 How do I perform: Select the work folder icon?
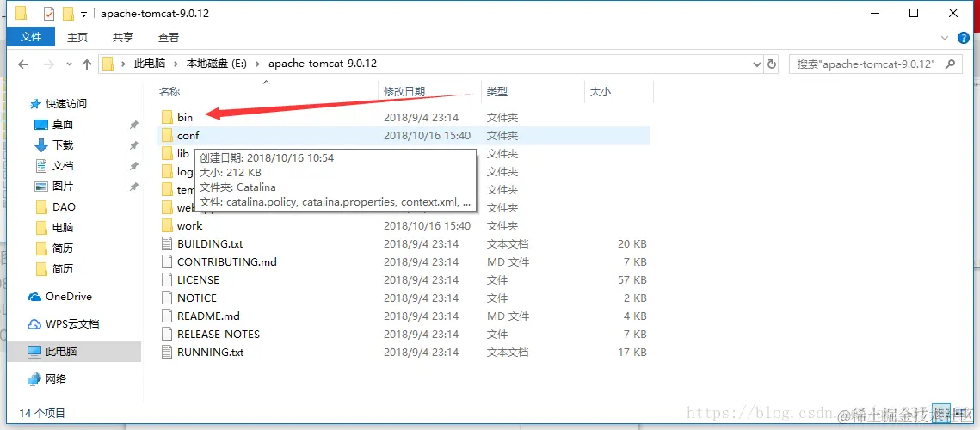166,225
